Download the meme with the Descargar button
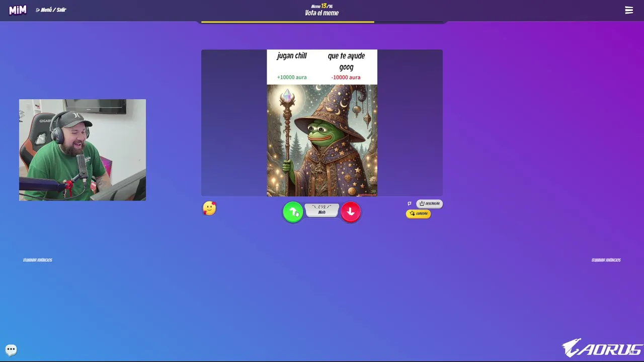 coord(429,204)
